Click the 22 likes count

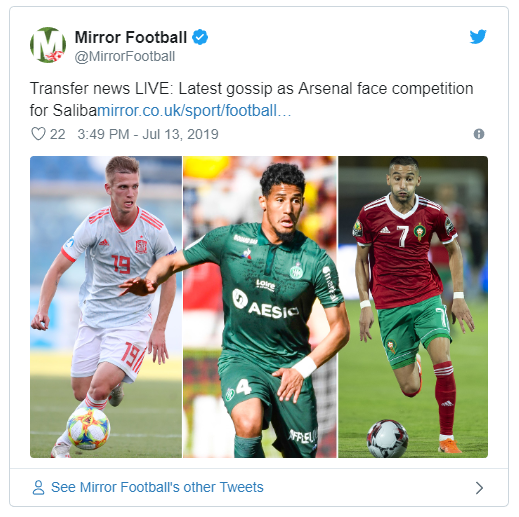[58, 134]
